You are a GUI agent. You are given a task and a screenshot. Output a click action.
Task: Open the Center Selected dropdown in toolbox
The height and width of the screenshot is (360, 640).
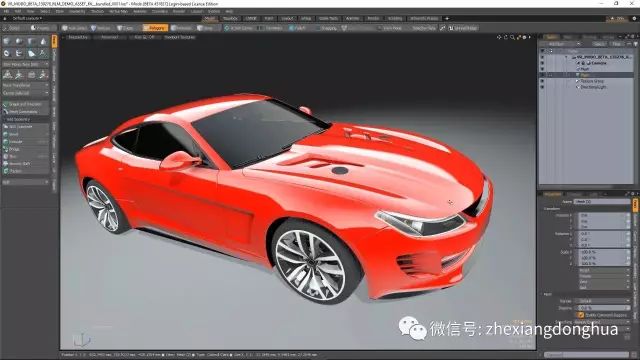25,93
